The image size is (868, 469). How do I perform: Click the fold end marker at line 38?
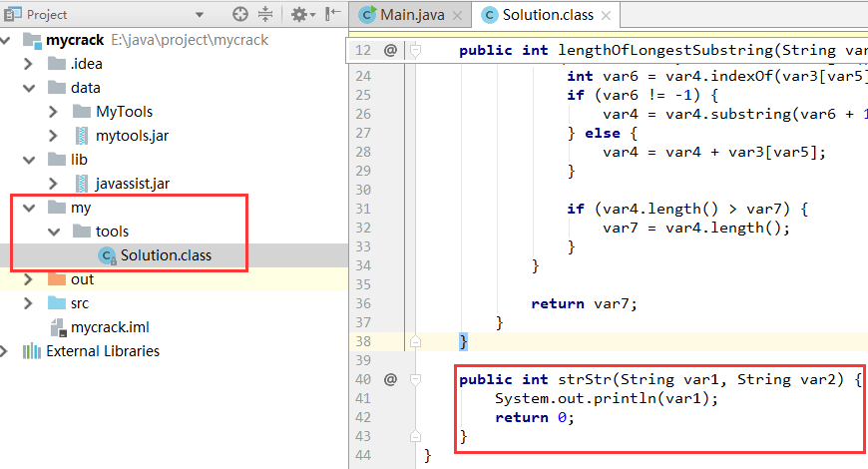(x=415, y=341)
